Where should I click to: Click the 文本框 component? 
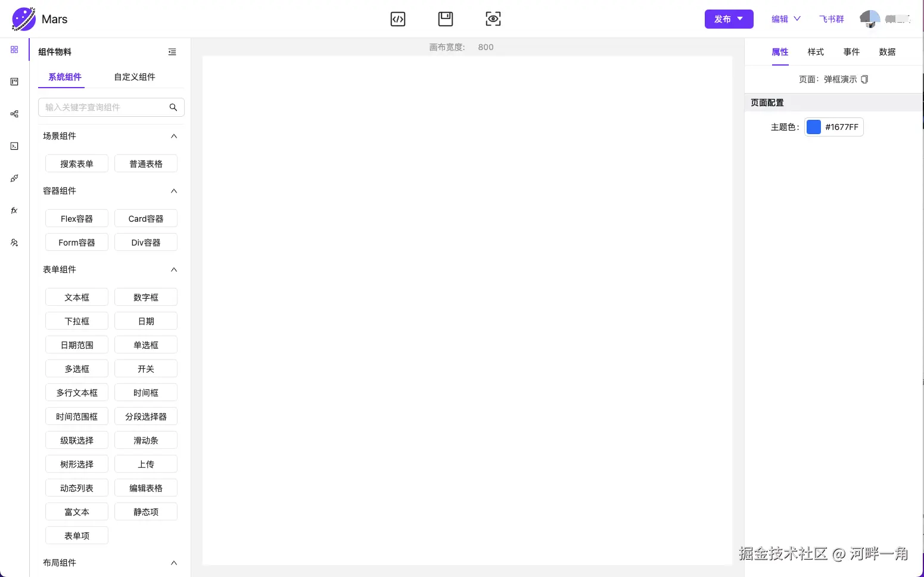coord(77,297)
